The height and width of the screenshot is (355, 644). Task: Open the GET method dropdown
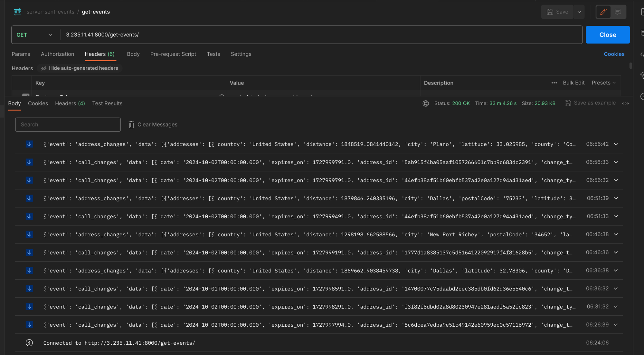pyautogui.click(x=34, y=35)
